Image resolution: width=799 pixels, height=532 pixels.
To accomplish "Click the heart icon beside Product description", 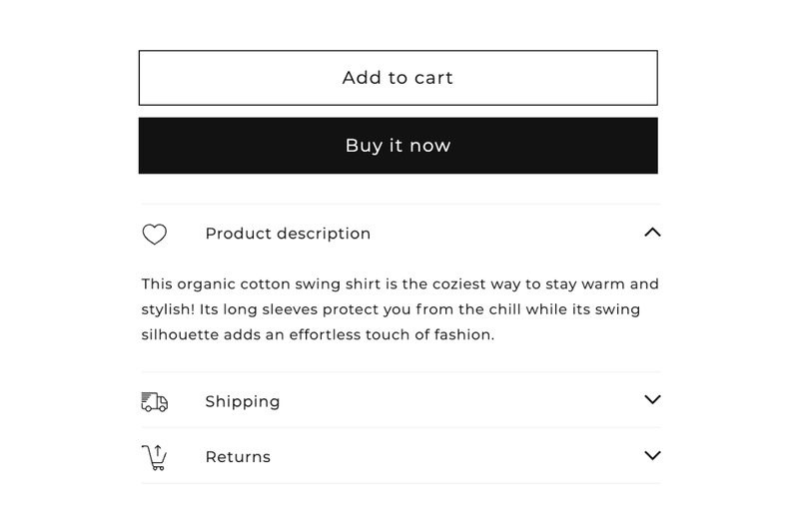I will click(x=154, y=235).
